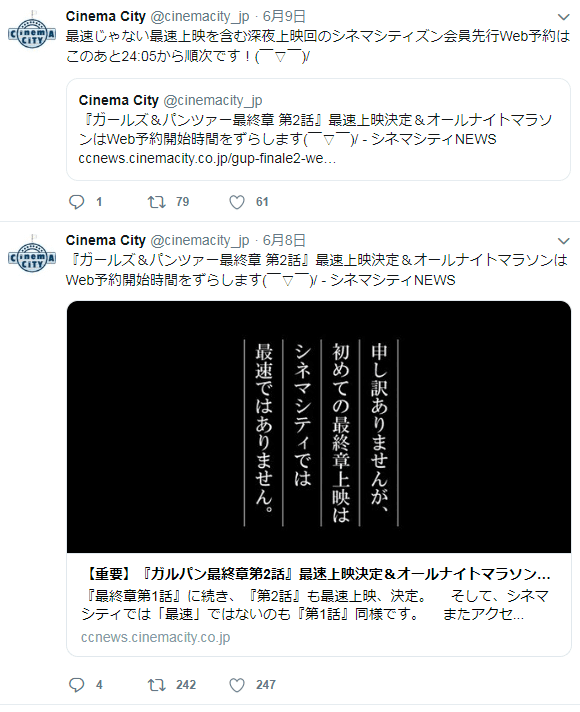The width and height of the screenshot is (580, 712).
Task: Like the June 8 tweet with 247 likes
Action: (x=237, y=685)
